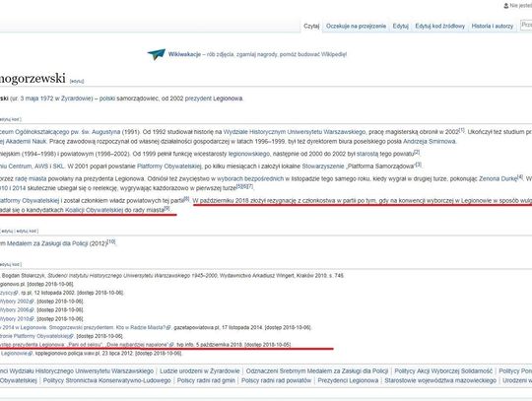Follow the 'Andrzeja Smirnowa' link
The image size is (532, 401).
pos(430,142)
